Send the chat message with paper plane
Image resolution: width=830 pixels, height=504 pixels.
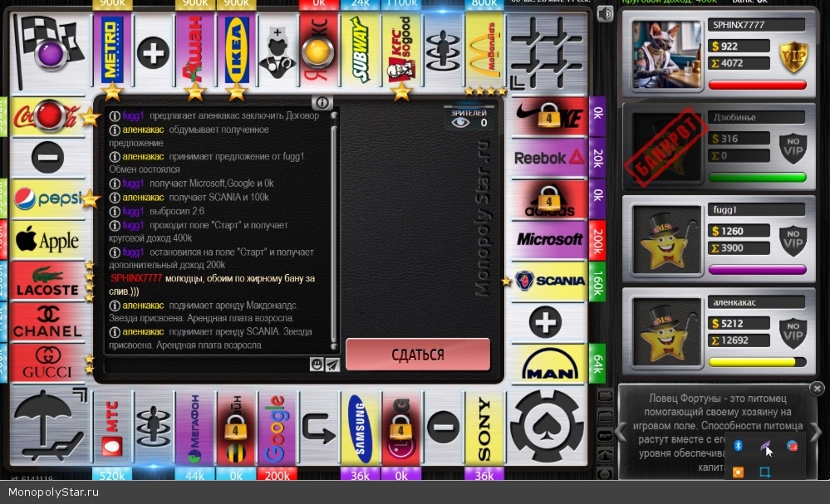332,364
